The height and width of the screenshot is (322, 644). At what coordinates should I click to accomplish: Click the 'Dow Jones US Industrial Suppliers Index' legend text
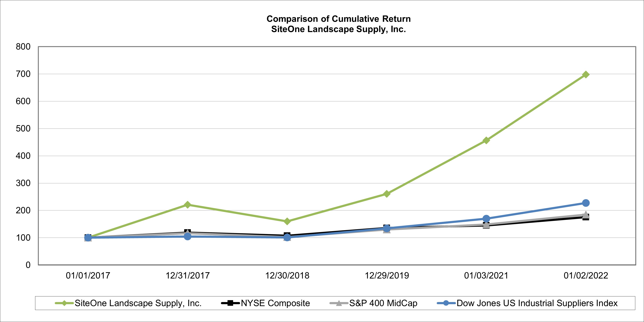[537, 303]
